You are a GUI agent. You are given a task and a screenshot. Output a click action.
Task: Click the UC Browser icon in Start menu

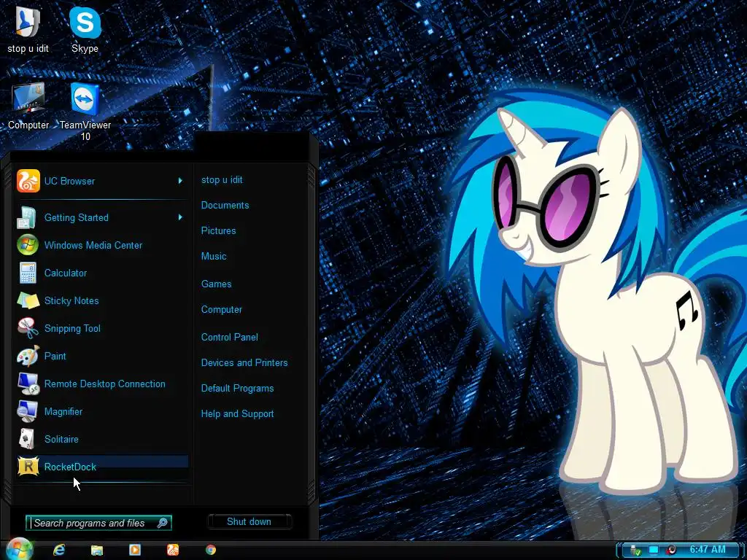pos(28,181)
